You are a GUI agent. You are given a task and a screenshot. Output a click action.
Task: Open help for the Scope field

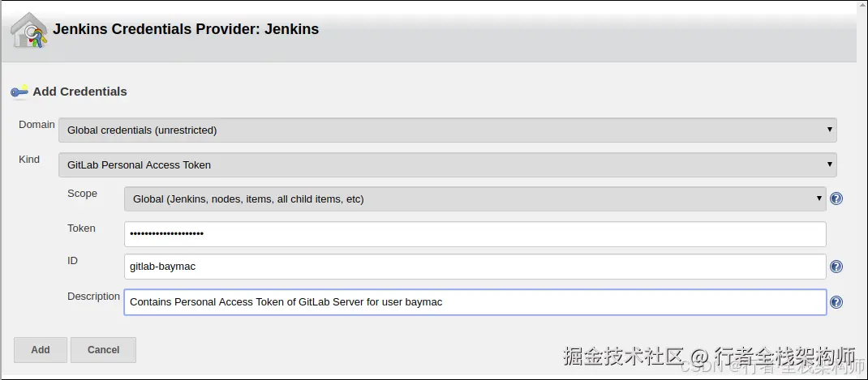pyautogui.click(x=836, y=199)
